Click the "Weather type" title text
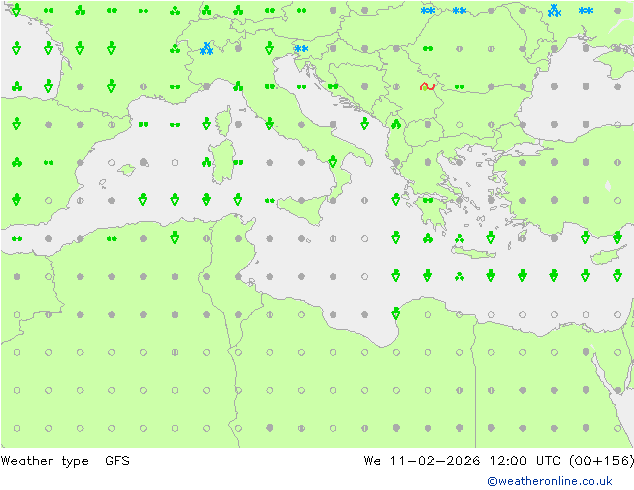Viewport: 634px width, 490px height. point(45,461)
